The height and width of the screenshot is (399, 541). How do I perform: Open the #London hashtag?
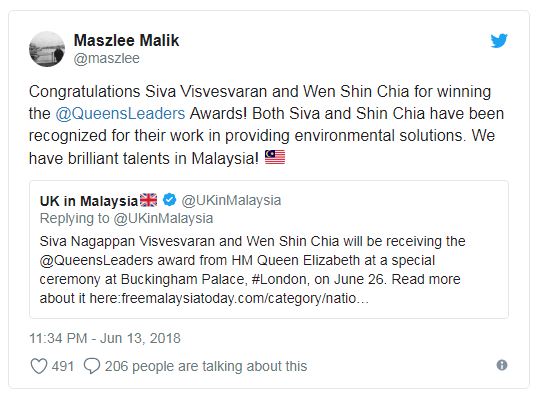(x=279, y=279)
